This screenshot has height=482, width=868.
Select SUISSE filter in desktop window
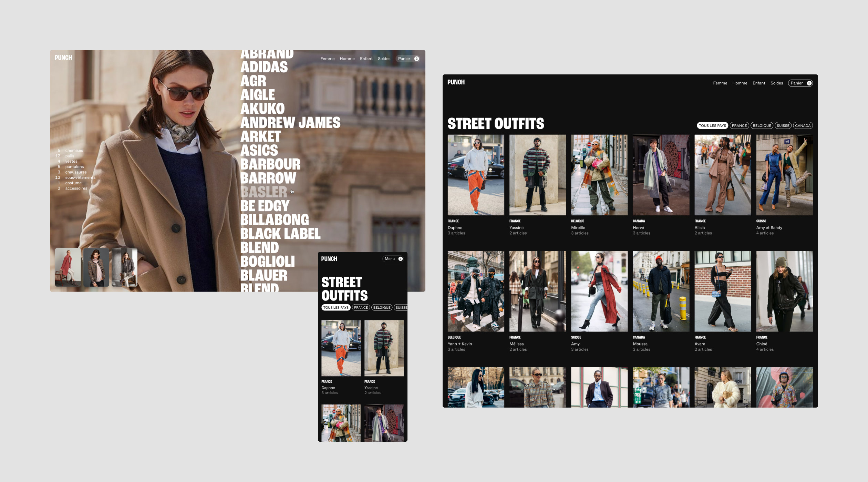(x=783, y=125)
